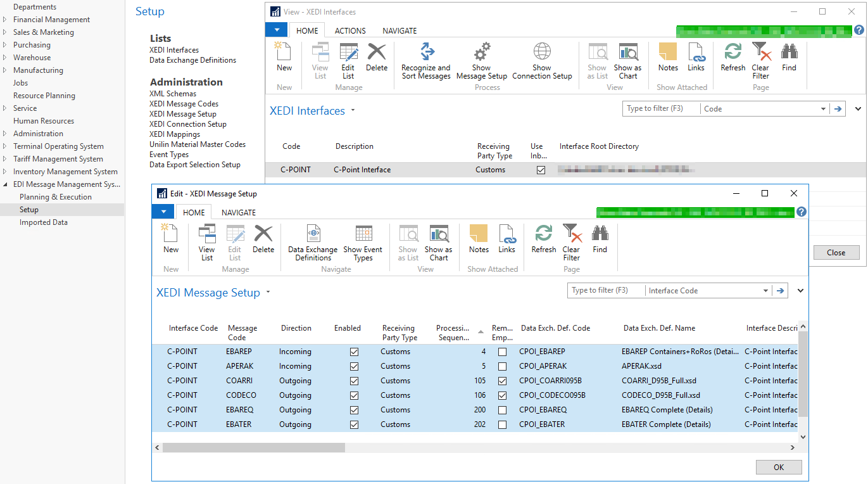
Task: Click New in XEDI Interfaces ribbon
Action: point(284,57)
